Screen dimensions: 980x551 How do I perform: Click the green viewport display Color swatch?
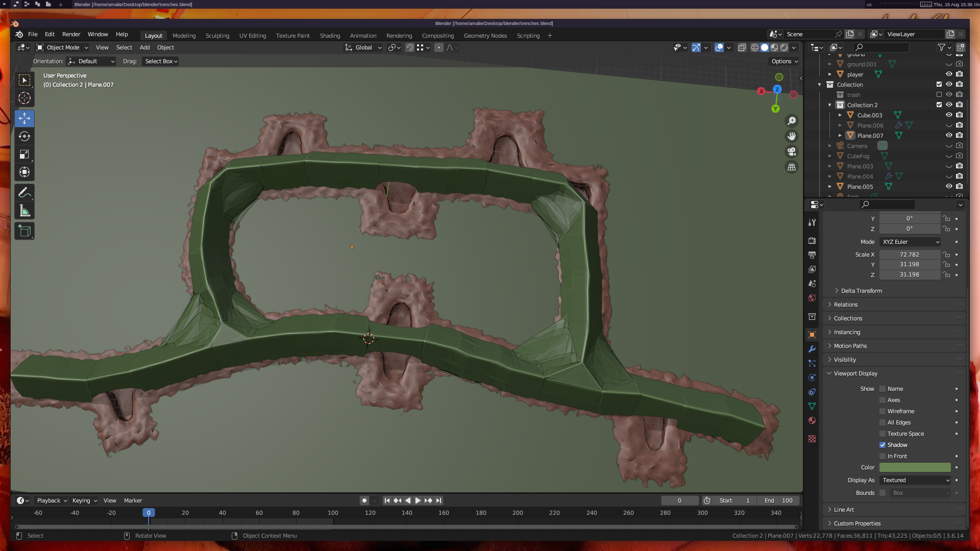tap(915, 467)
